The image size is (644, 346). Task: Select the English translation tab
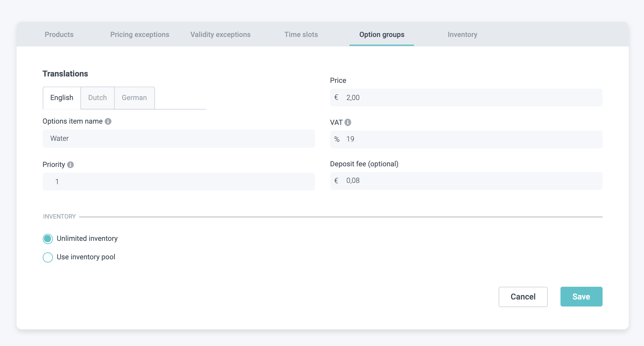coord(62,98)
